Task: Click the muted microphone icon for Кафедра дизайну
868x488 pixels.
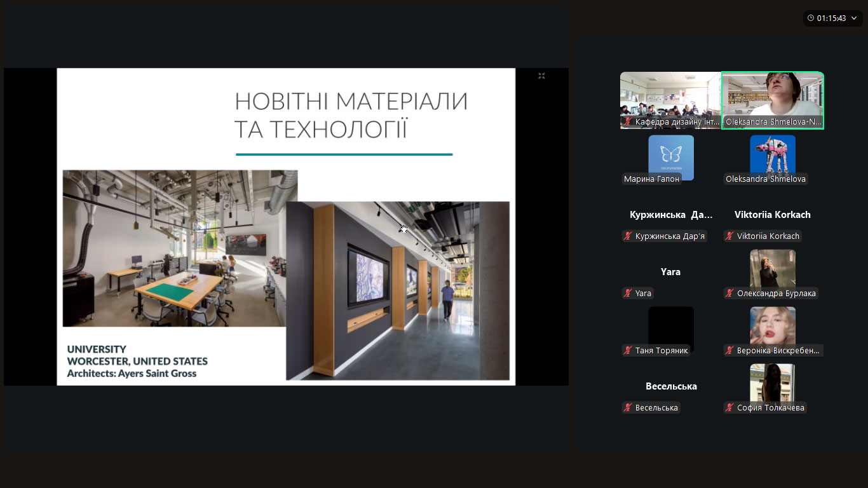Action: pyautogui.click(x=628, y=121)
